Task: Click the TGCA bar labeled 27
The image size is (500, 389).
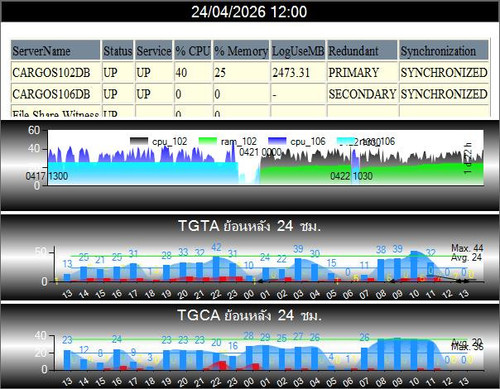Action: 299,358
